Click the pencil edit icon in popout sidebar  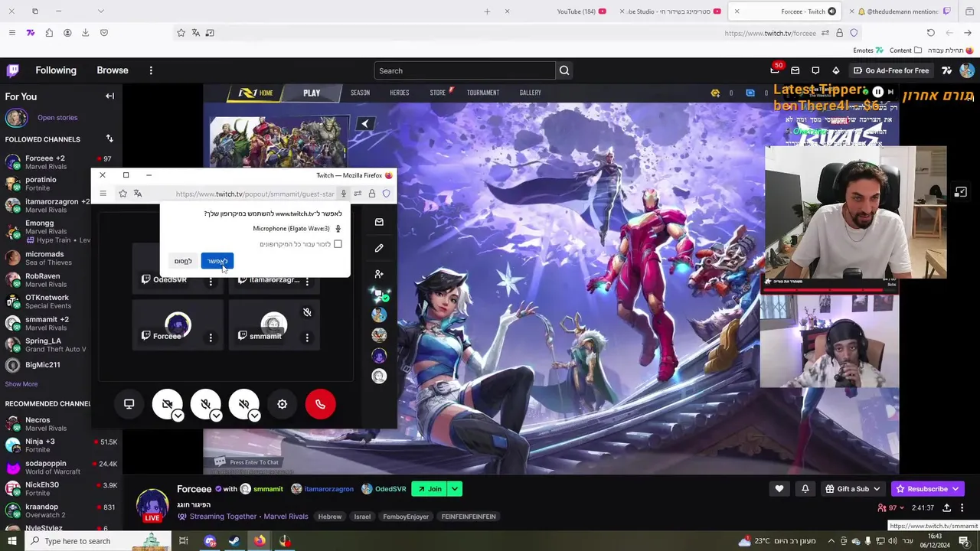coord(379,248)
